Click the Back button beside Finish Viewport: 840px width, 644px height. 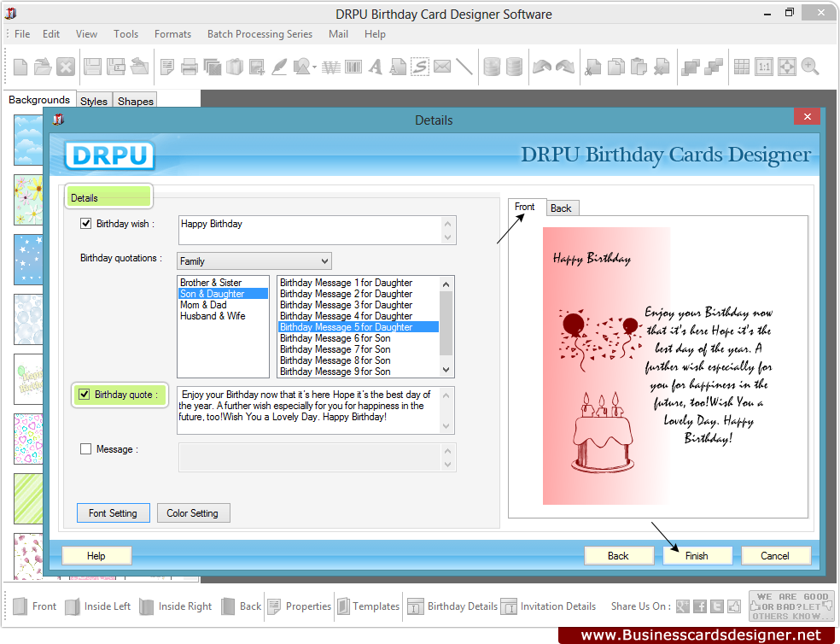[618, 556]
